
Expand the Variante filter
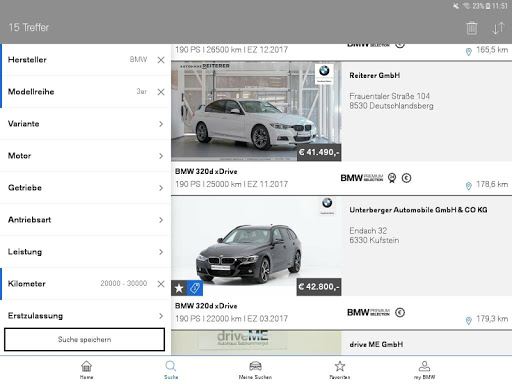(85, 124)
